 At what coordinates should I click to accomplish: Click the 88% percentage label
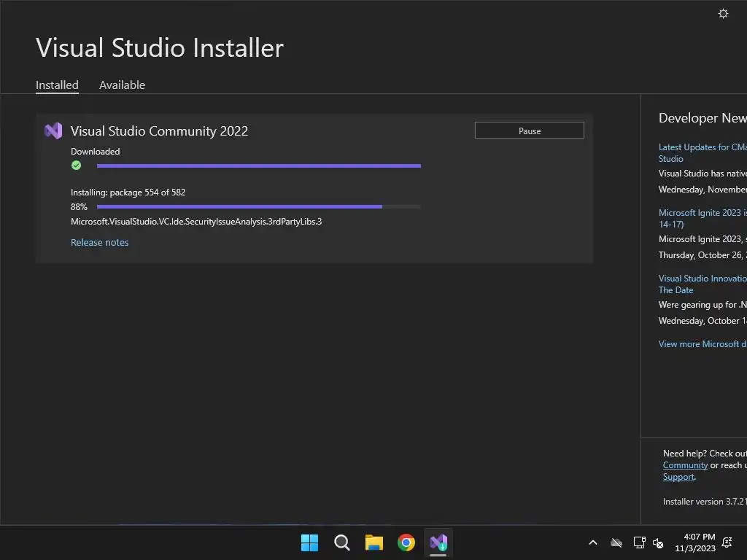pos(79,206)
